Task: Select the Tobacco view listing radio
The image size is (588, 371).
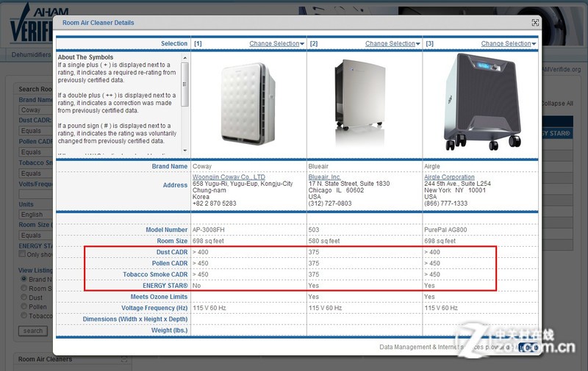Action: 24,315
